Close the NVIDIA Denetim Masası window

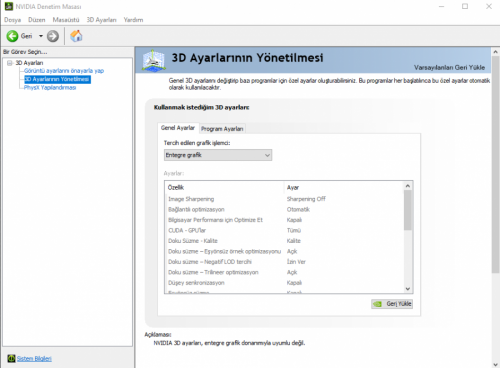click(x=489, y=6)
